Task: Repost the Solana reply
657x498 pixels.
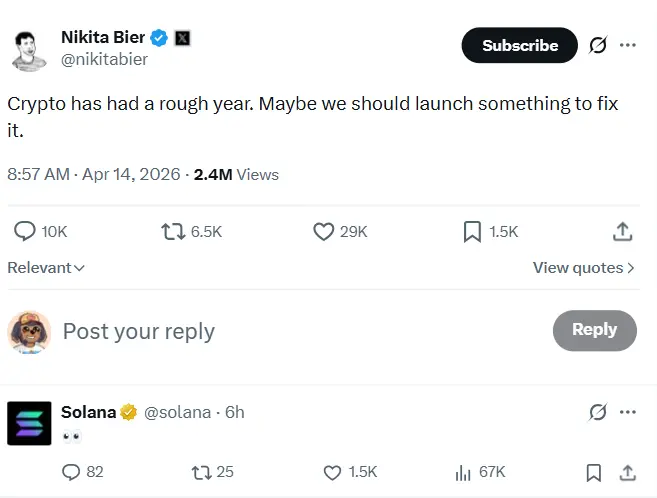Action: tap(200, 472)
